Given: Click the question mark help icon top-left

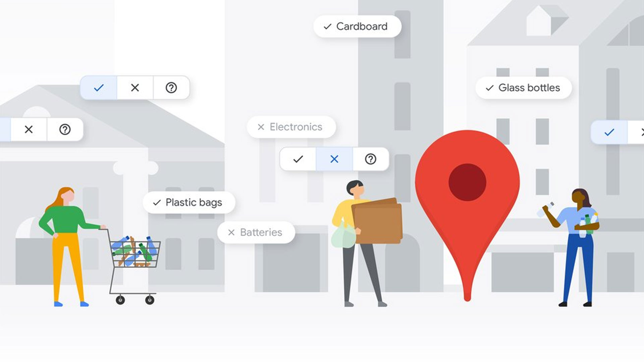Looking at the screenshot, I should tap(172, 87).
